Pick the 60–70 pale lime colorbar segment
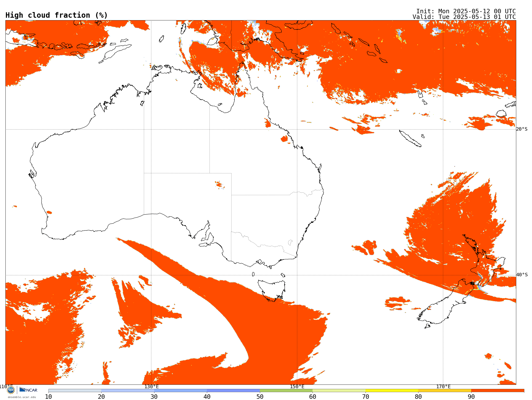Viewport: 532px width, 400px height. [x=339, y=390]
